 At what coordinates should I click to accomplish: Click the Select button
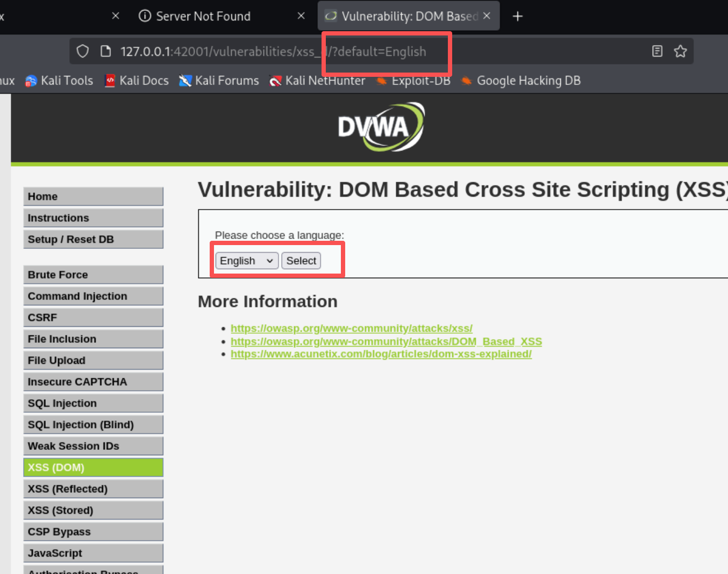pyautogui.click(x=301, y=261)
